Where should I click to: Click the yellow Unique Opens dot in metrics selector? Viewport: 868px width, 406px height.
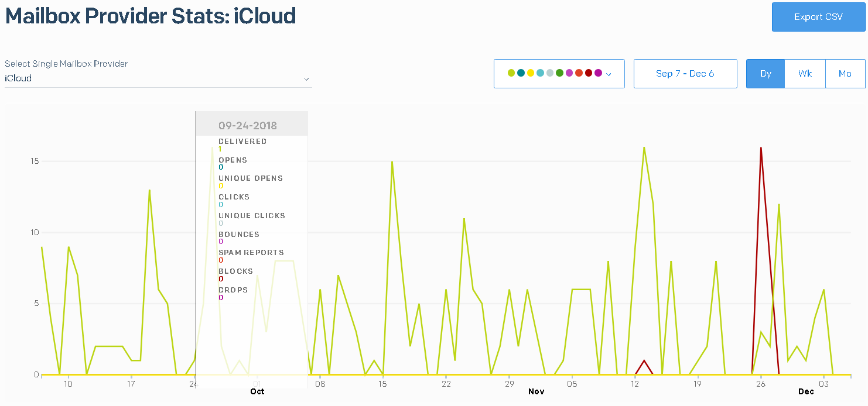point(531,73)
